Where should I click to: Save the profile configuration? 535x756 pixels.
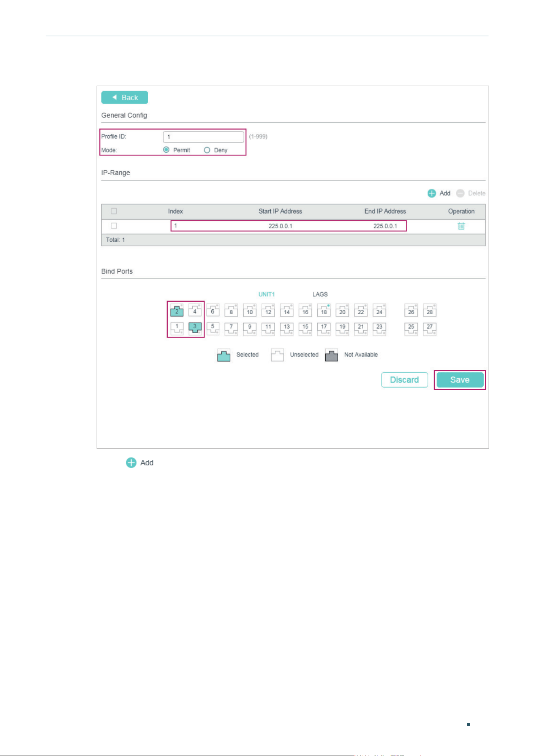coord(460,380)
